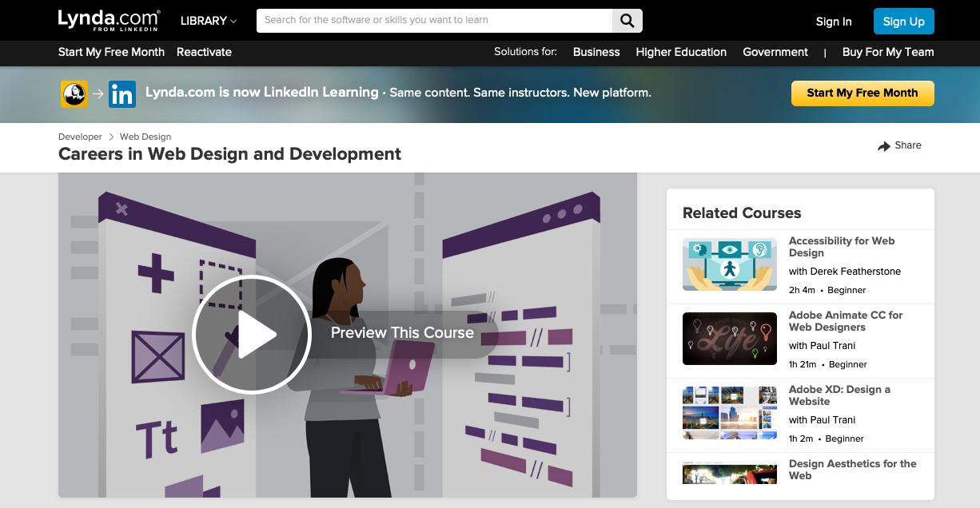Click the Preview This Course label
Viewport: 980px width, 508px height.
pyautogui.click(x=402, y=333)
